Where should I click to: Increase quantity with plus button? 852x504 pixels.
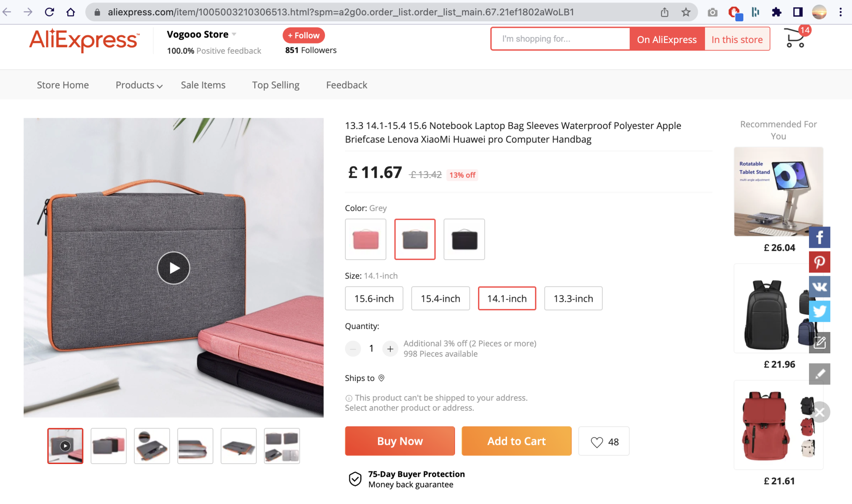click(x=390, y=349)
